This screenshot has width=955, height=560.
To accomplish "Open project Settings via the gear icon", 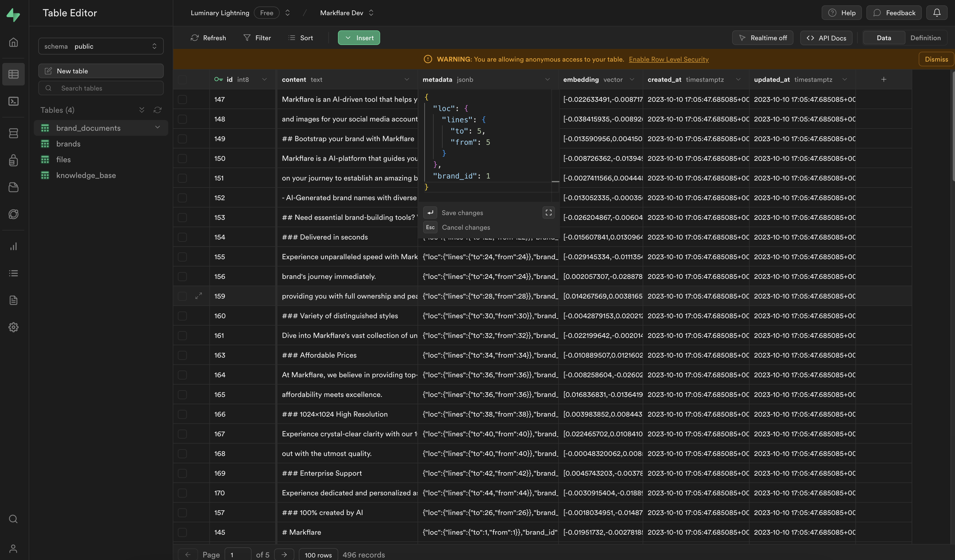I will click(14, 327).
